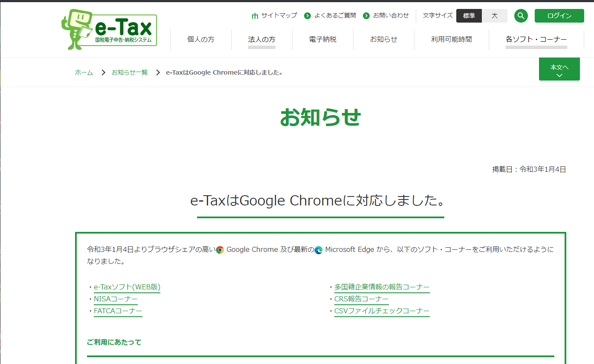Set text size to 標準

pos(469,16)
